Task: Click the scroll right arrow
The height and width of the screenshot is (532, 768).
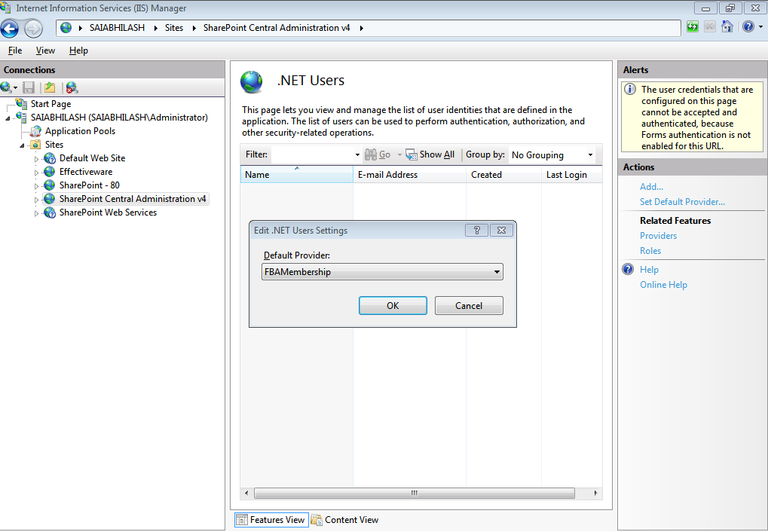Action: point(595,493)
